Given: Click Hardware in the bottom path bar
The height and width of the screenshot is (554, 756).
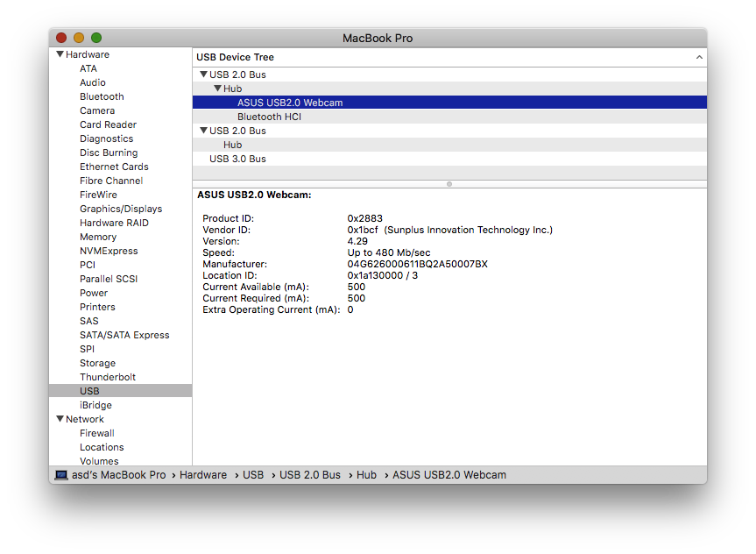Looking at the screenshot, I should click(x=203, y=475).
